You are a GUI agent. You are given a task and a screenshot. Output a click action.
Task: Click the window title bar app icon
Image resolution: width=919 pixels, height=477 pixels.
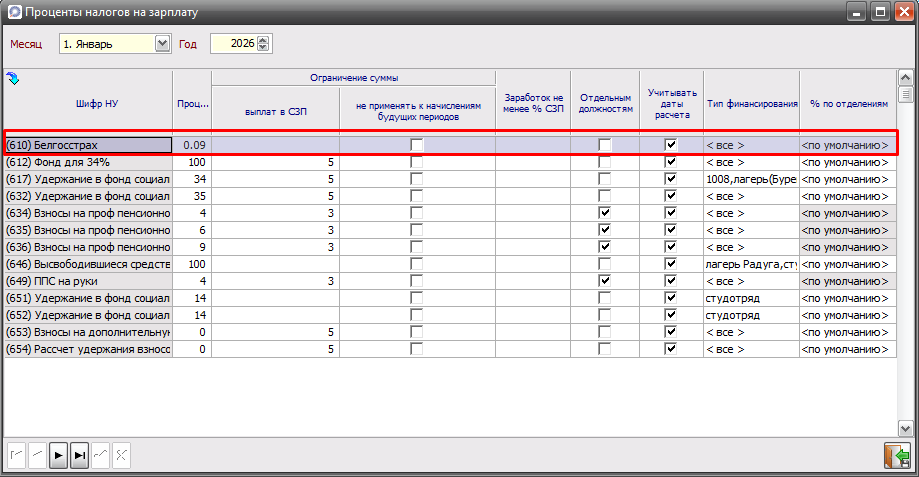coord(14,13)
